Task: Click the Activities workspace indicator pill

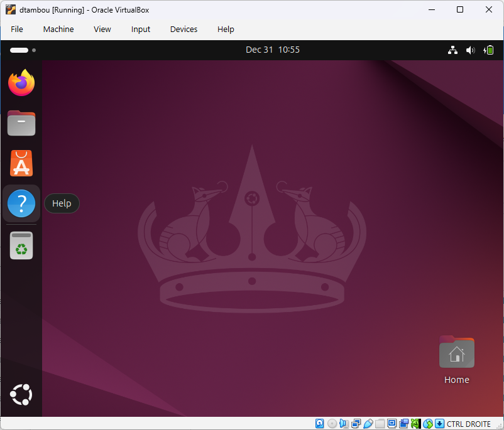Action: pos(19,50)
